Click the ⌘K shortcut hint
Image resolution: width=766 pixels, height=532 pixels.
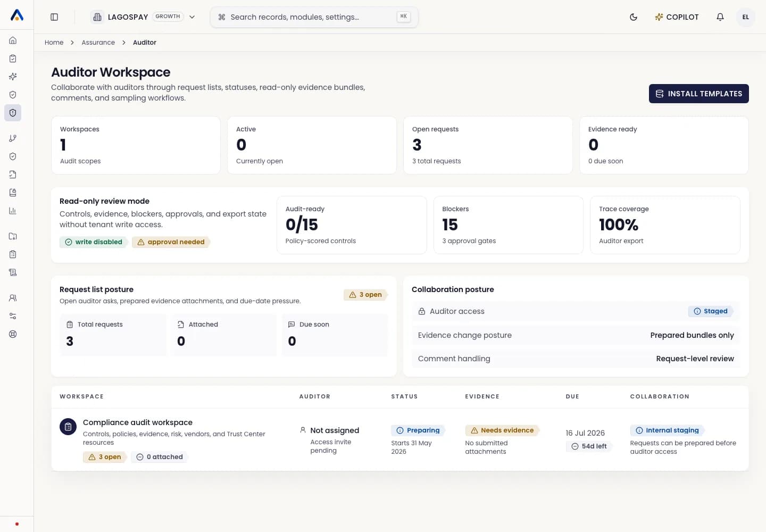pos(404,16)
